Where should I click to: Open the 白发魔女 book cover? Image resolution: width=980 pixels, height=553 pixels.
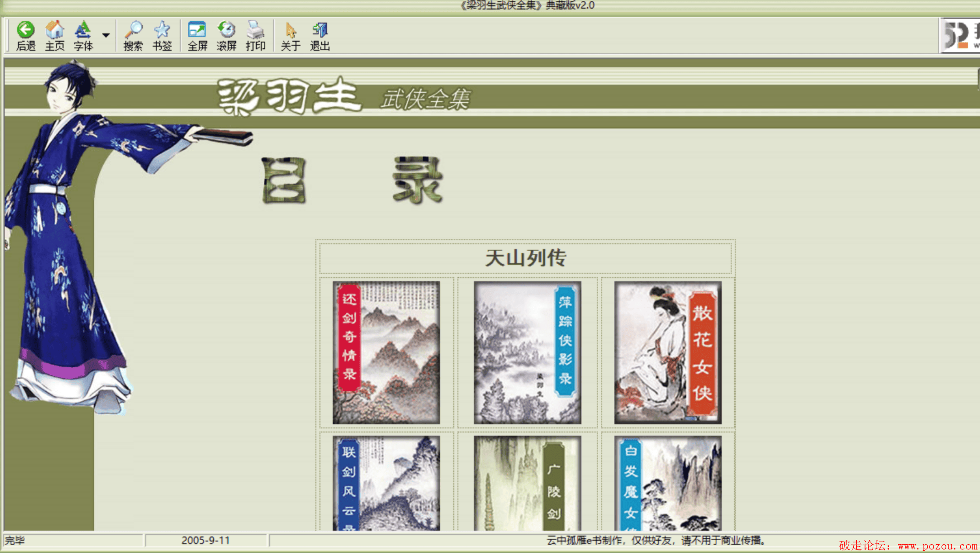click(x=668, y=483)
